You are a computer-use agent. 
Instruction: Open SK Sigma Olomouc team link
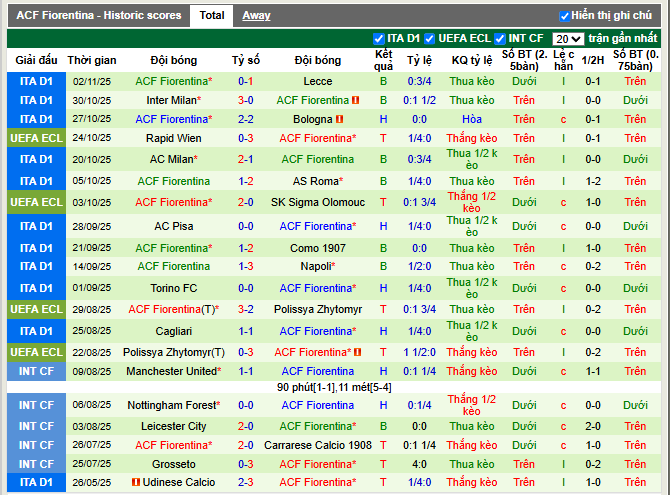coord(317,202)
